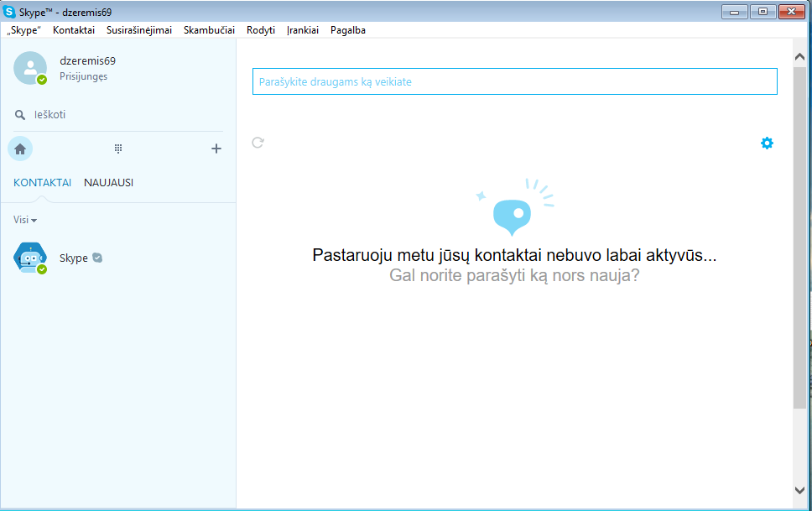Open the Skype bot contact avatar
This screenshot has width=812, height=511.
[30, 258]
